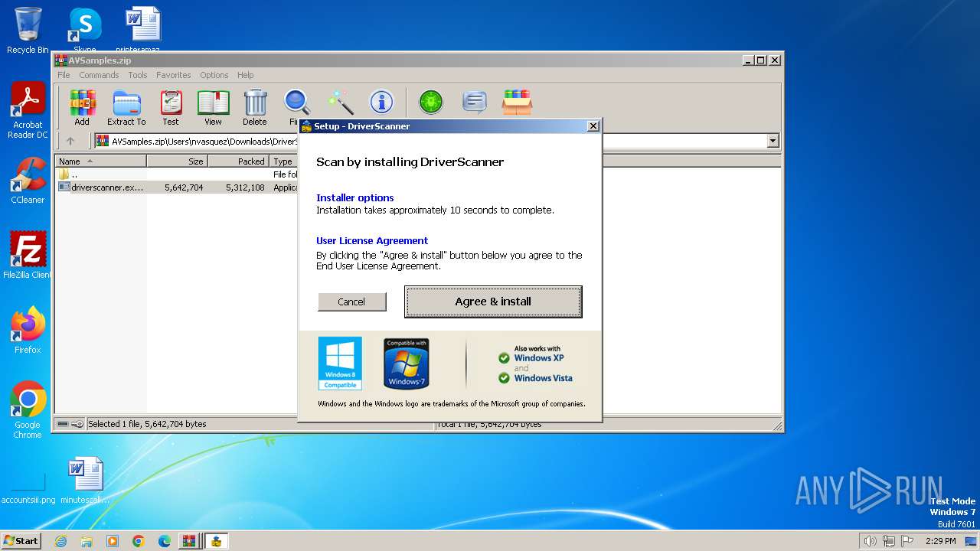Viewport: 980px width, 551px height.
Task: Click the WinRAR status bar key icon
Action: [77, 424]
